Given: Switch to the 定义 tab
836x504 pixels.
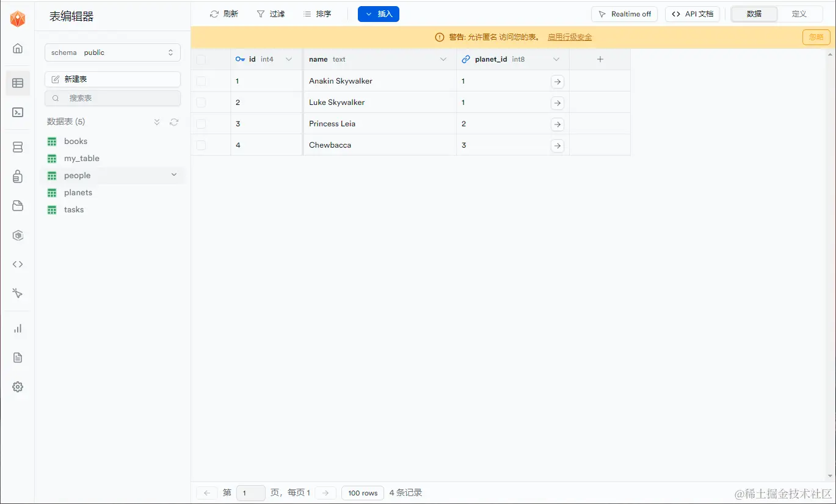Looking at the screenshot, I should pyautogui.click(x=799, y=14).
